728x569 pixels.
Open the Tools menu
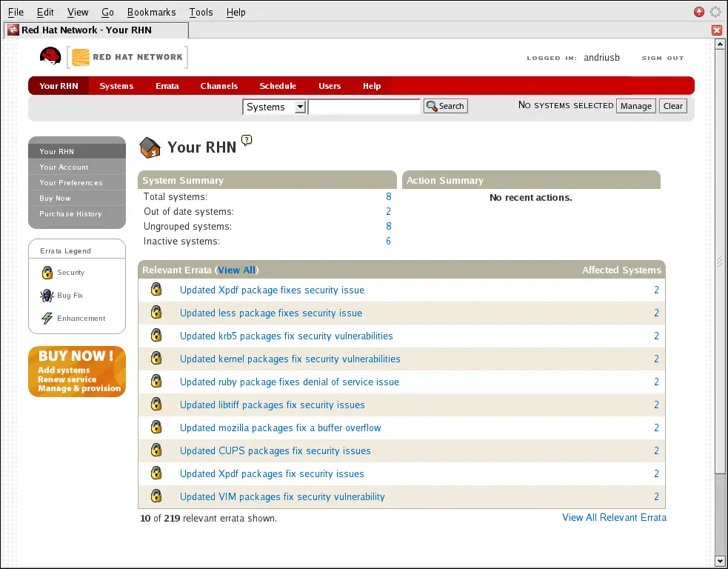coord(201,12)
